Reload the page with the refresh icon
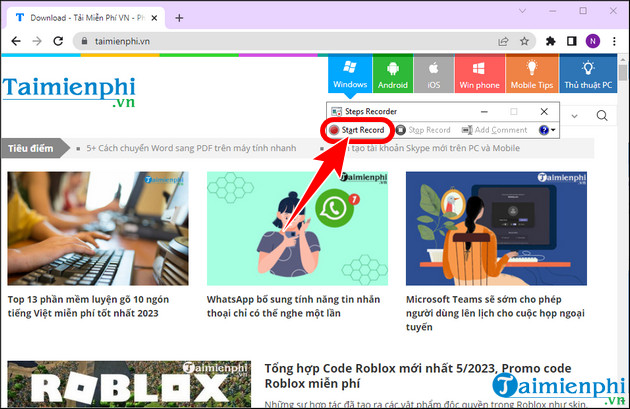This screenshot has width=630, height=409. pyautogui.click(x=58, y=41)
